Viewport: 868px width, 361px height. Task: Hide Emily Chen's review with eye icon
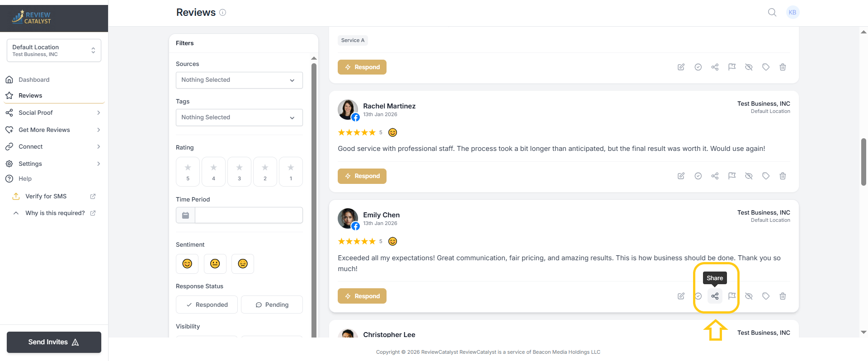(x=749, y=296)
